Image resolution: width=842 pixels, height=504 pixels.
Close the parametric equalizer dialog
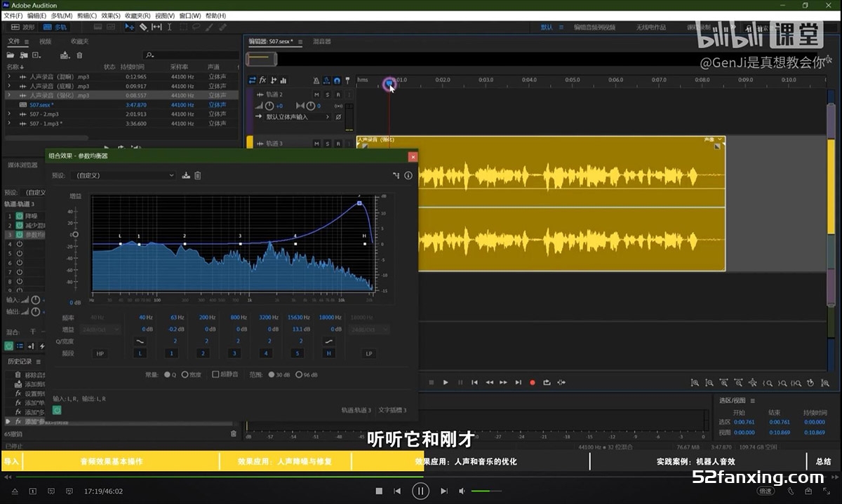tap(413, 157)
